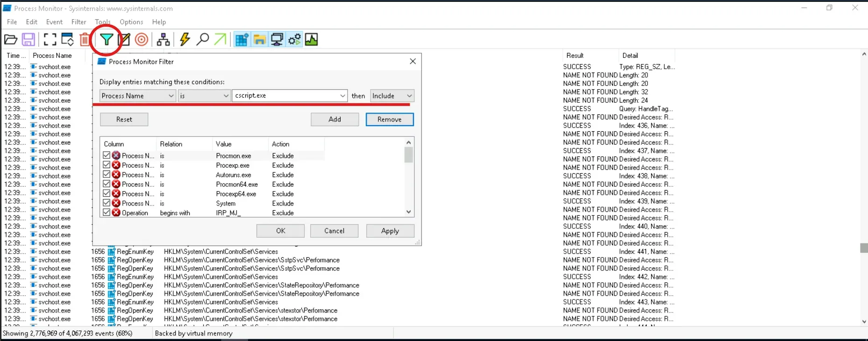Toggle event capture icon in the toolbar
Screen dimensions: 868x341
click(50, 40)
